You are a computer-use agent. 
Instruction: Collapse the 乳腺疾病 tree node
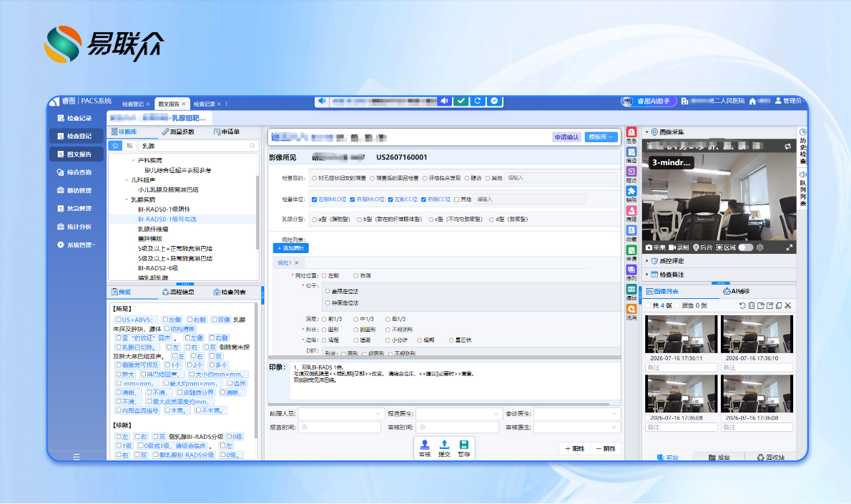point(127,199)
